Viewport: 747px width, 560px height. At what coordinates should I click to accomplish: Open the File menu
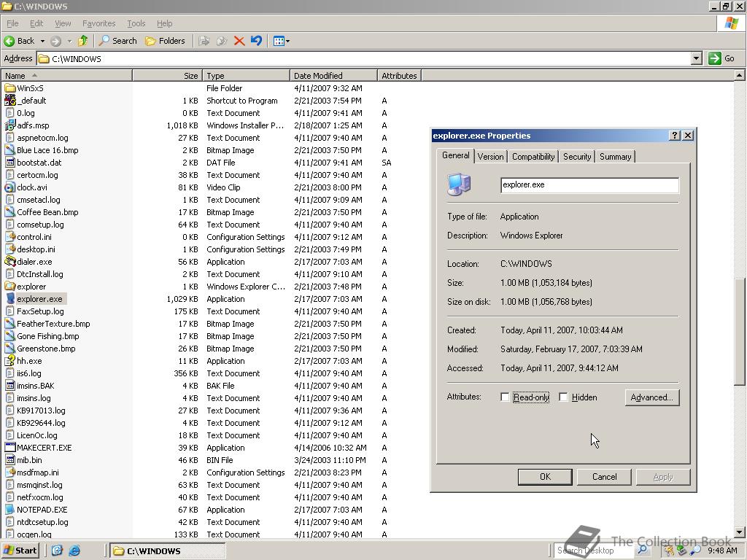(12, 23)
